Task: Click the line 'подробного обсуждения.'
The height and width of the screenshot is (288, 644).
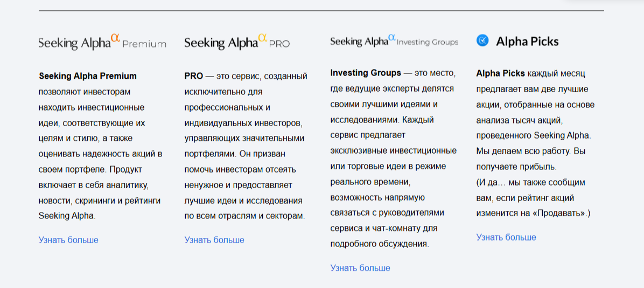Action: 380,244
